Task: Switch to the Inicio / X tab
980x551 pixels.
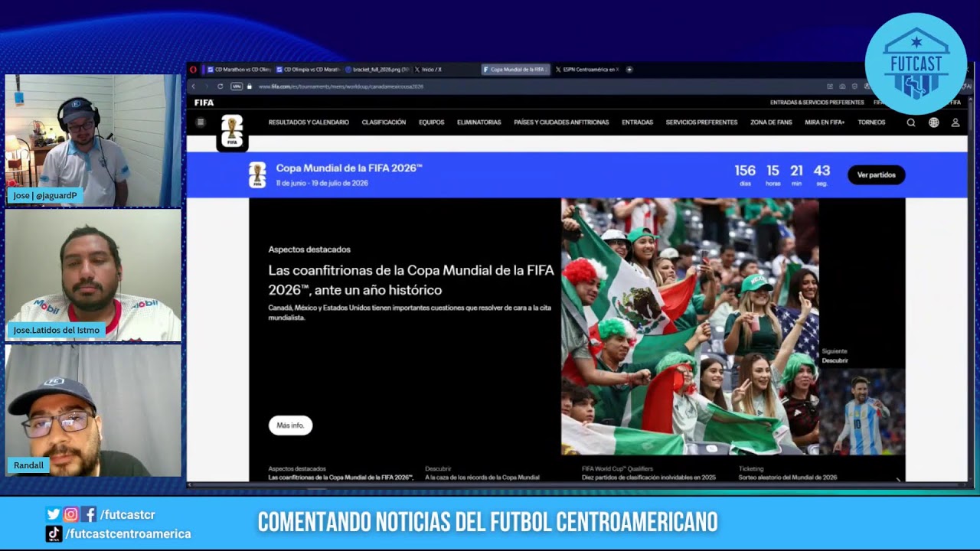Action: pos(446,70)
